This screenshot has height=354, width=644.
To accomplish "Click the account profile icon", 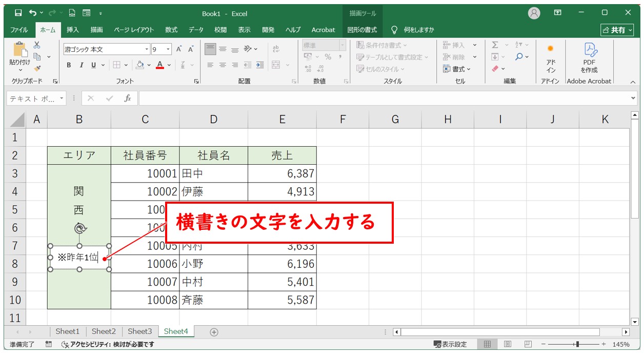I will click(534, 13).
